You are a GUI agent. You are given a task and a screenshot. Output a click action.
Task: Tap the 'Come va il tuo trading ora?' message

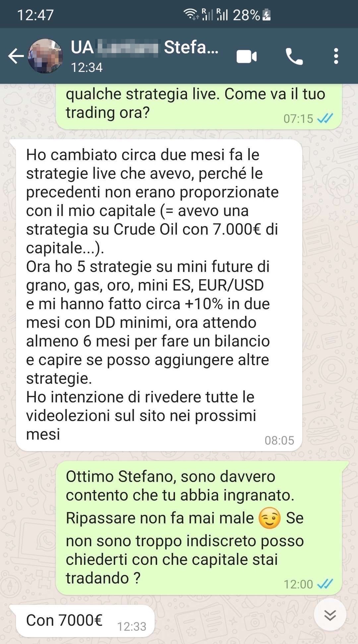pyautogui.click(x=199, y=107)
